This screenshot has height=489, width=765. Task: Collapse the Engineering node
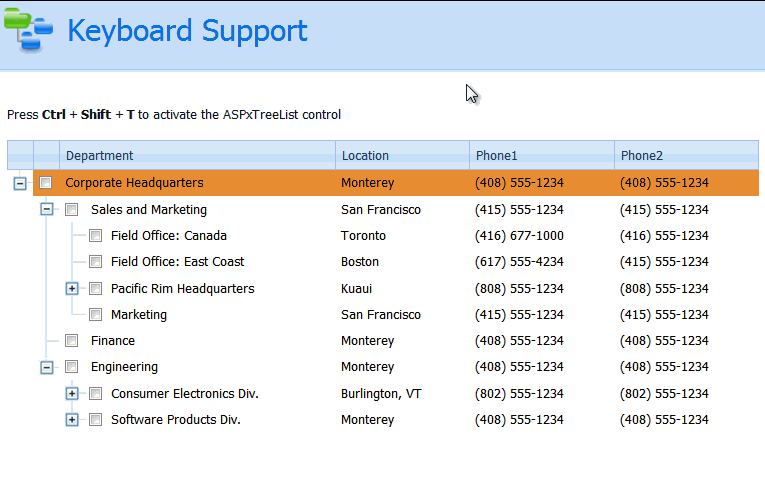[x=46, y=367]
